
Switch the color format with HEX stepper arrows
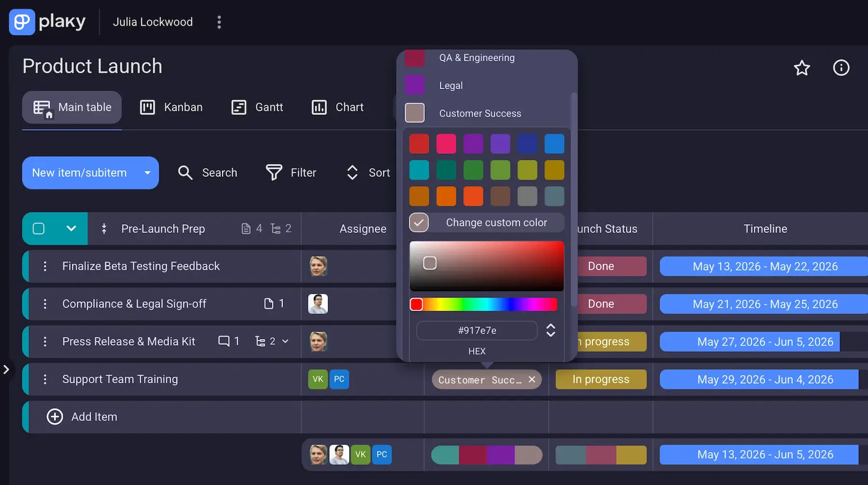[551, 330]
